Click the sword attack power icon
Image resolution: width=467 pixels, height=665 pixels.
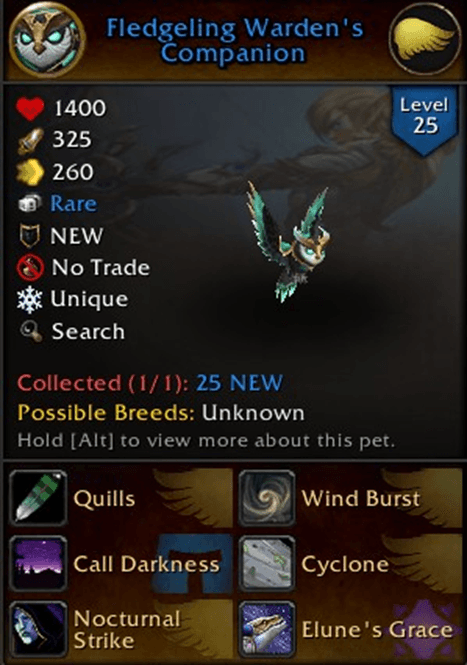tap(30, 140)
